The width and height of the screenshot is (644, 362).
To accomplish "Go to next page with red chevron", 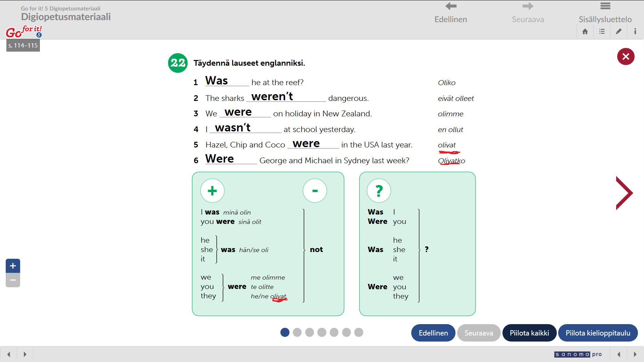I will click(624, 193).
